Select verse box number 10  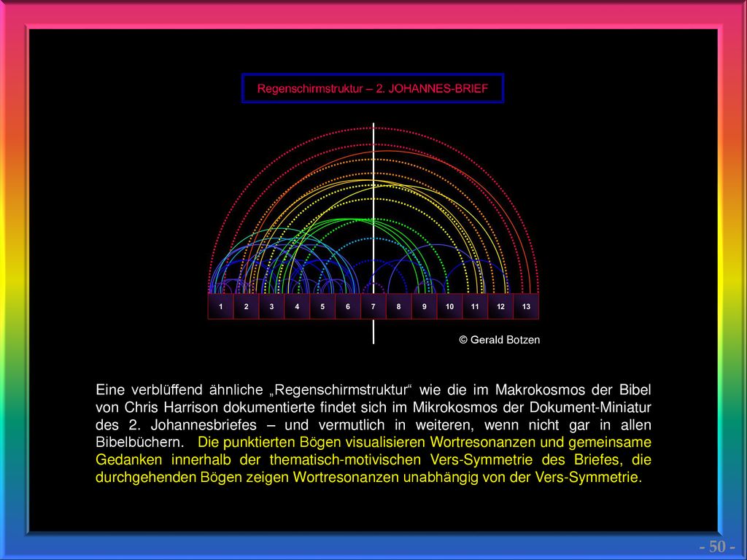(x=449, y=306)
